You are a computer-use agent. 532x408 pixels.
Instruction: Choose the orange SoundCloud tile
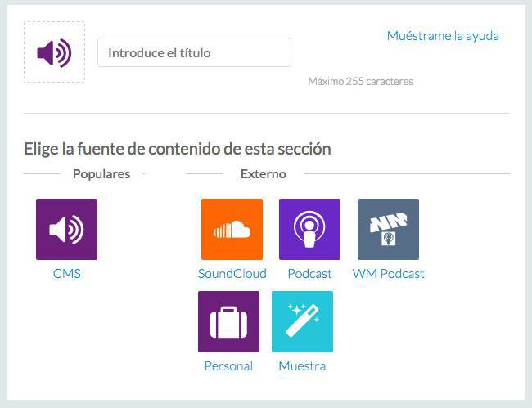pos(232,230)
